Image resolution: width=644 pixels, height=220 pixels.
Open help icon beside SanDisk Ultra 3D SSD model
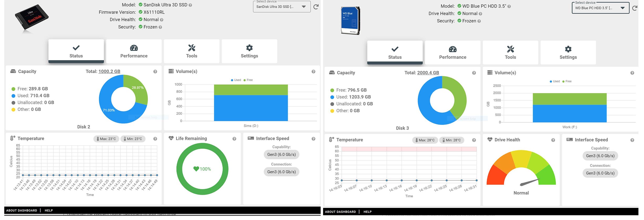point(190,5)
